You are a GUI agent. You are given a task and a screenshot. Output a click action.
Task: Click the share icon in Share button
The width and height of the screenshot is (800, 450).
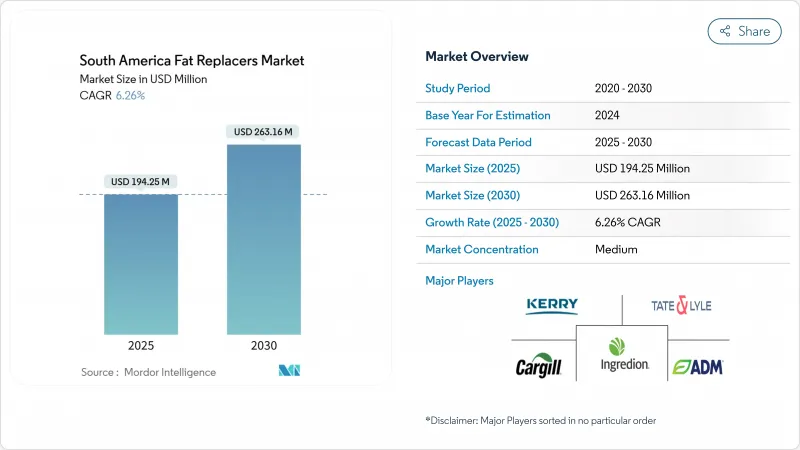click(x=725, y=31)
